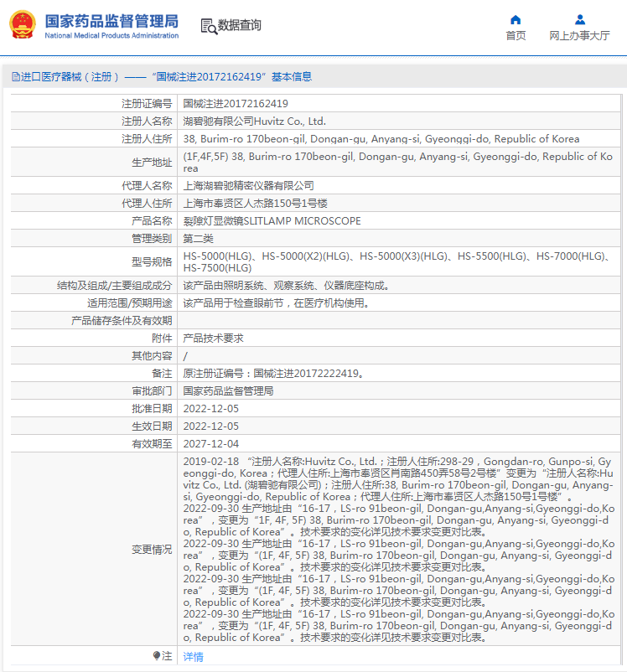Viewport: 627px width, 672px height.
Task: Click the product name SLITLAMP MICROSCOPE cell
Action: click(x=272, y=221)
